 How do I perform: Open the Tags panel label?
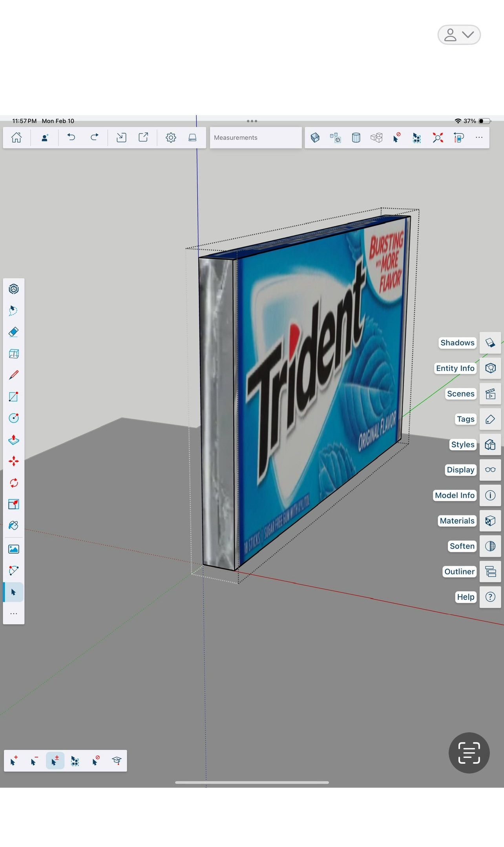[466, 419]
